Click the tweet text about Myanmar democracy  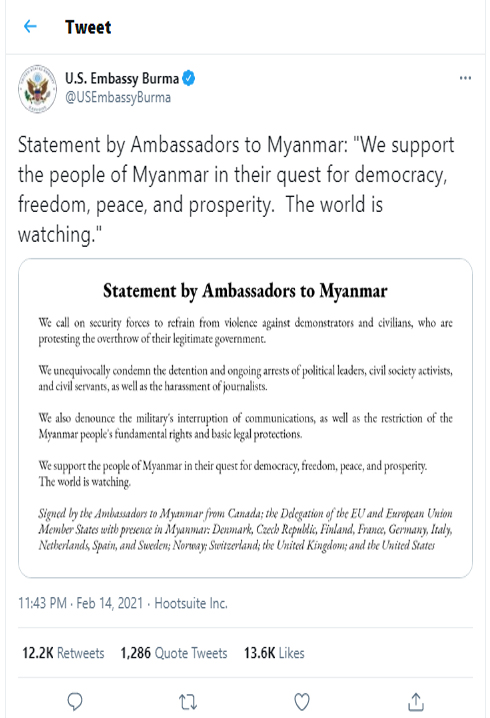pos(236,190)
